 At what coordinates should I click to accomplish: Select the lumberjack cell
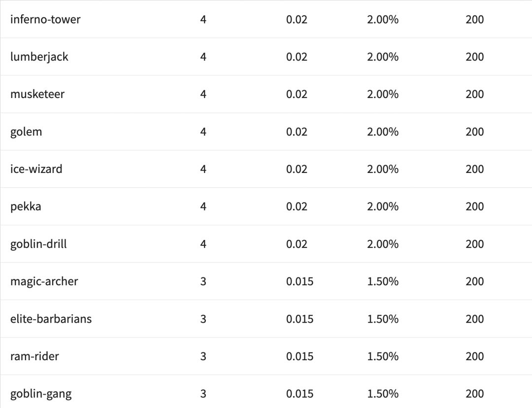click(x=39, y=57)
